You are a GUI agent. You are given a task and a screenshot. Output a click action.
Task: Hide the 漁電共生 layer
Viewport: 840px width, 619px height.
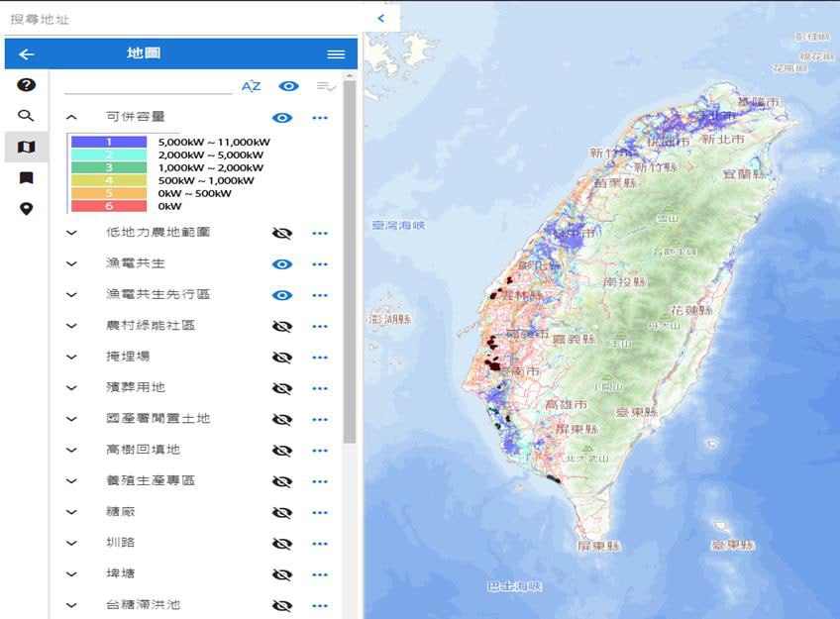282,264
